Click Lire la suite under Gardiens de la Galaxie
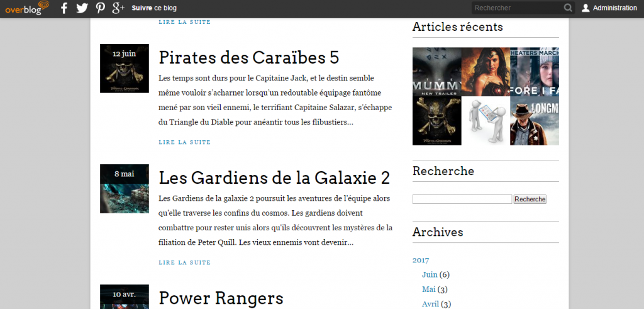Image resolution: width=644 pixels, height=309 pixels. click(x=184, y=262)
